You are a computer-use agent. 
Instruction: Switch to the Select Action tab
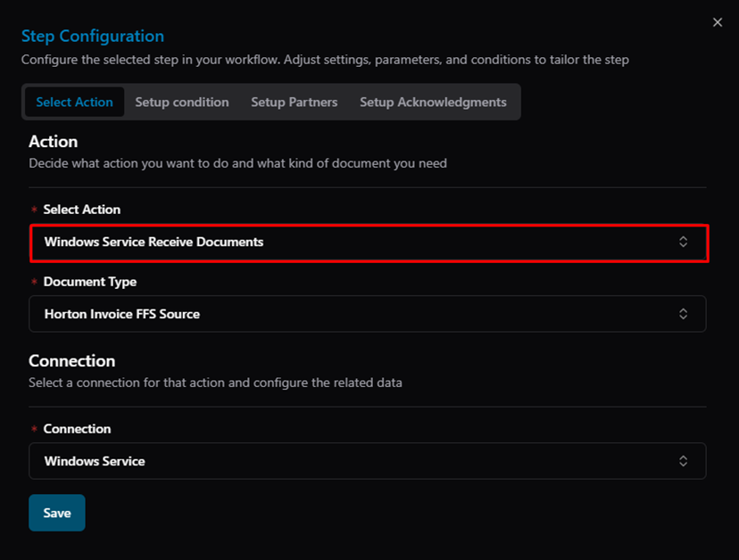74,102
